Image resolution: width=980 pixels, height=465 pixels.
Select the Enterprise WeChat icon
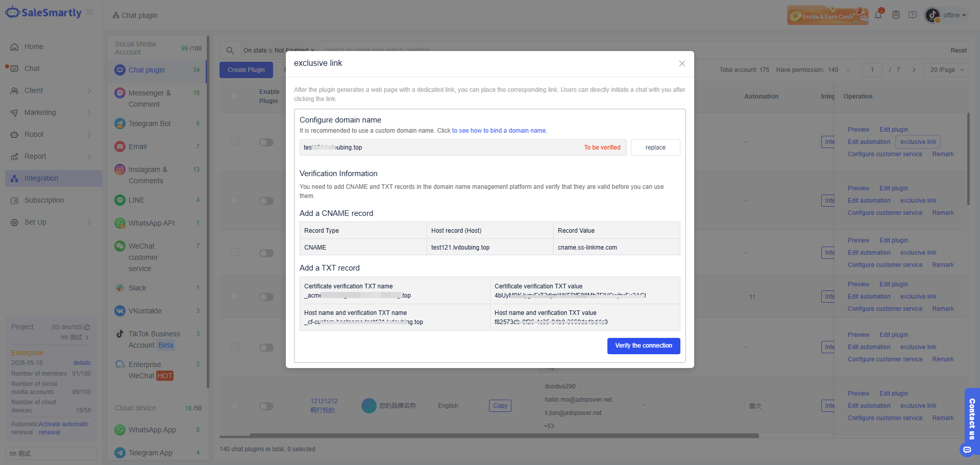(x=120, y=364)
